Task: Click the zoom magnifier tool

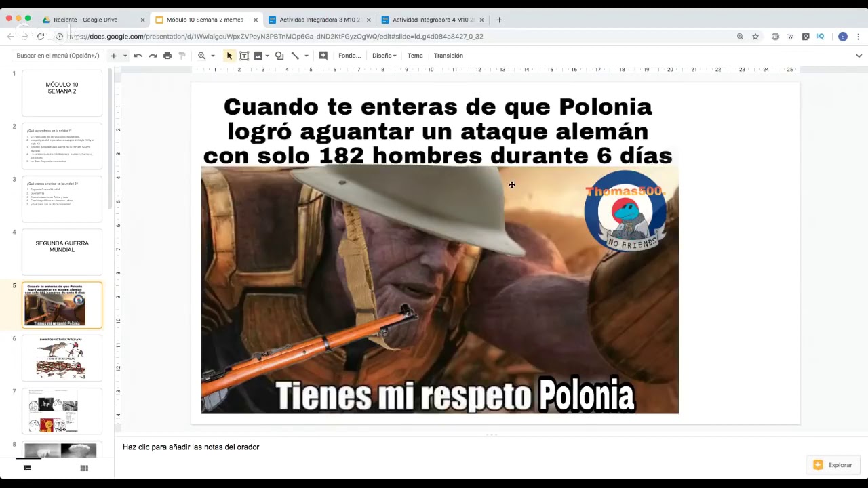Action: pos(201,56)
